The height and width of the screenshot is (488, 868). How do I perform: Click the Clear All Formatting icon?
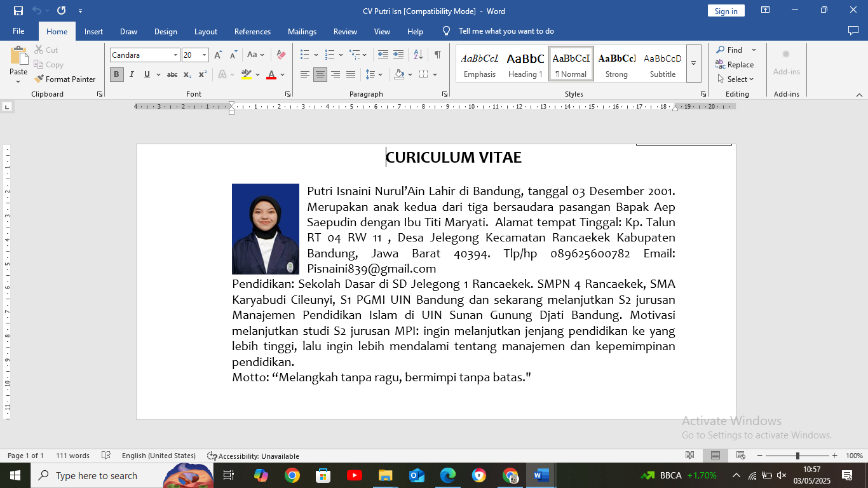pyautogui.click(x=281, y=55)
